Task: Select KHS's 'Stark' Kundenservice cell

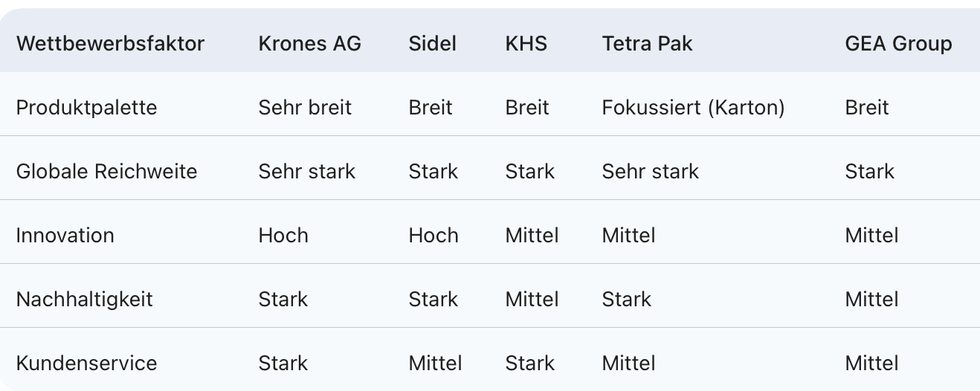Action: (x=529, y=363)
